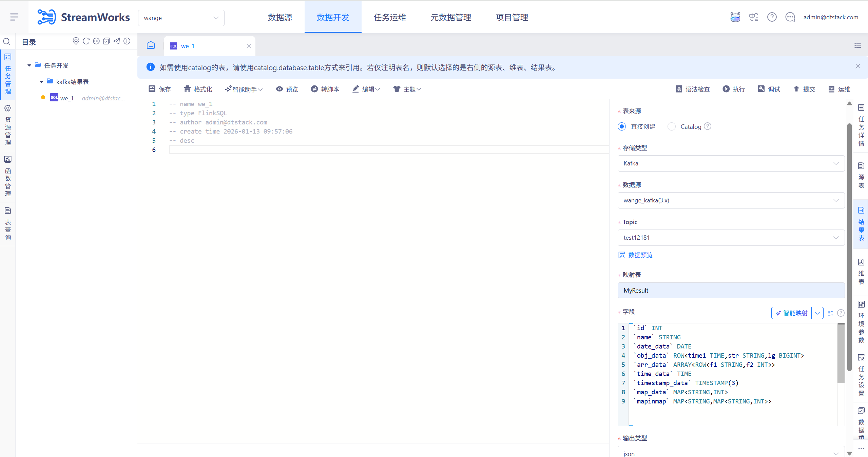
Task: Go to 元数据管理 top navigation
Action: tap(451, 17)
